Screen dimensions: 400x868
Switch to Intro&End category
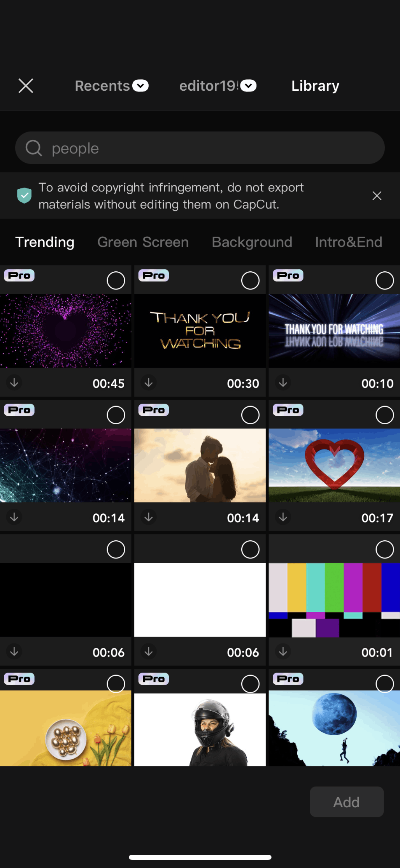coord(349,242)
